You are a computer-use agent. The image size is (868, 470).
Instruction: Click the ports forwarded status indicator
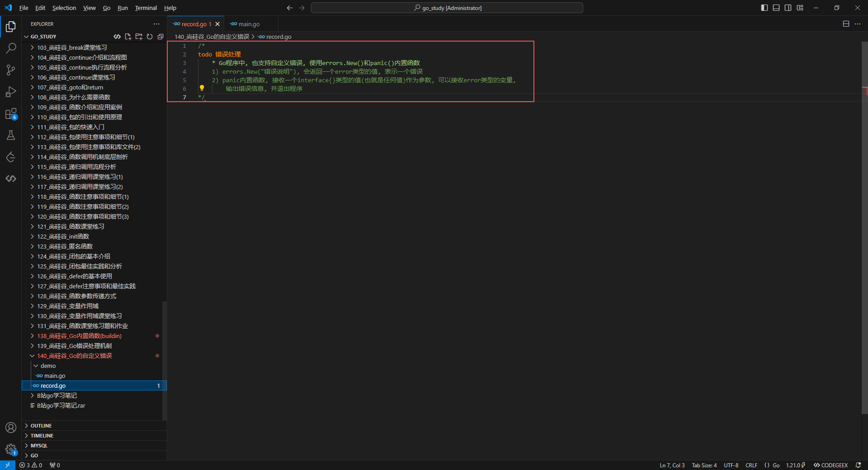coord(55,465)
